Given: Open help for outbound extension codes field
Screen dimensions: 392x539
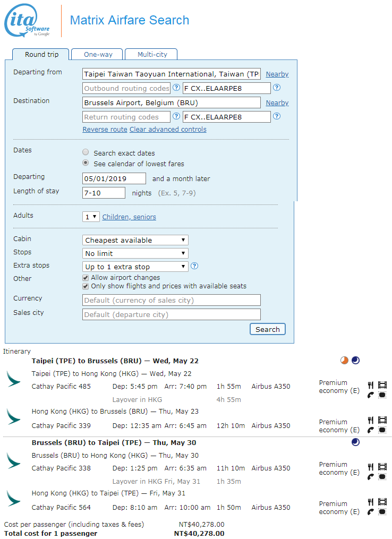Looking at the screenshot, I should tap(276, 88).
